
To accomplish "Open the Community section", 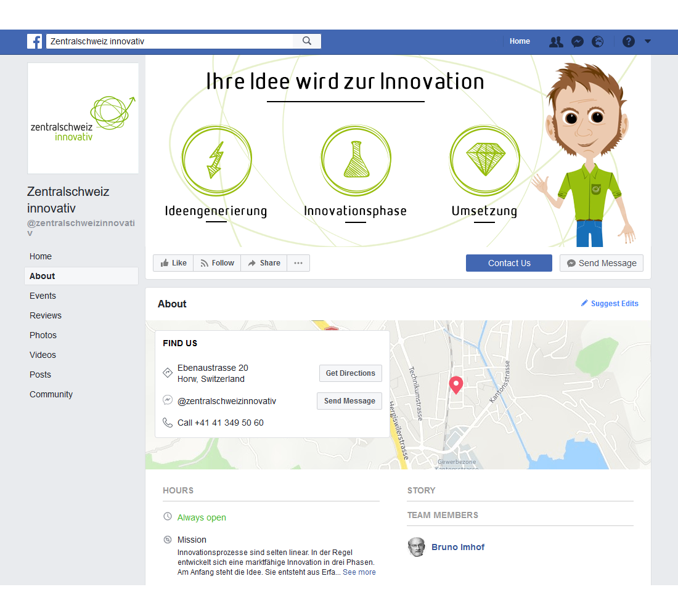I will [51, 394].
